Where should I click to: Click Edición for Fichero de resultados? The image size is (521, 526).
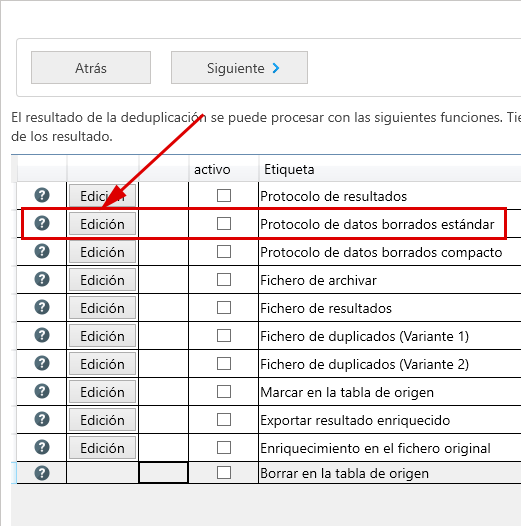tap(103, 308)
